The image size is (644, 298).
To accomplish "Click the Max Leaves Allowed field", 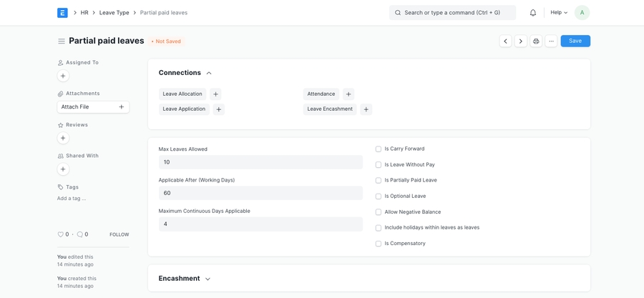I will [260, 162].
